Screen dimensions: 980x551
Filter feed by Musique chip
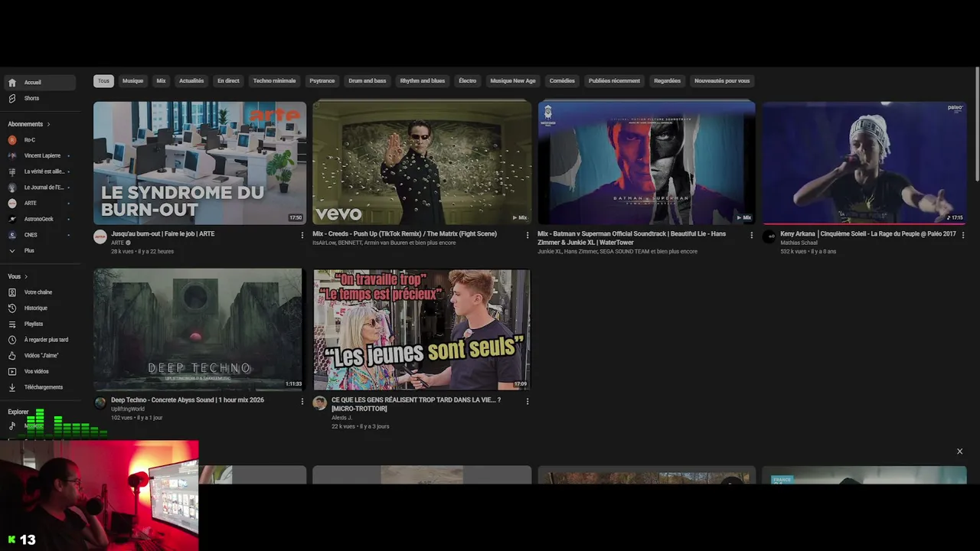click(132, 81)
